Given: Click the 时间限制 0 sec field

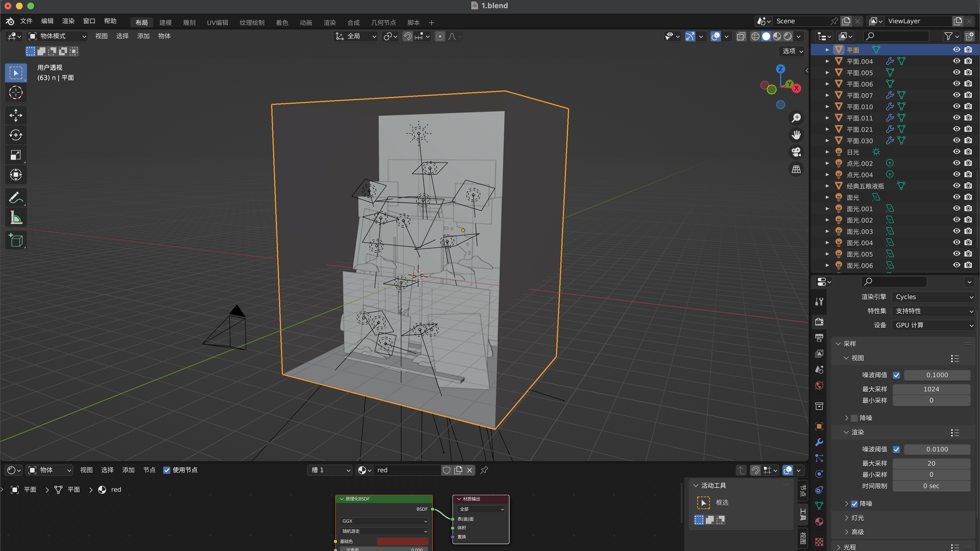Looking at the screenshot, I should 931,486.
